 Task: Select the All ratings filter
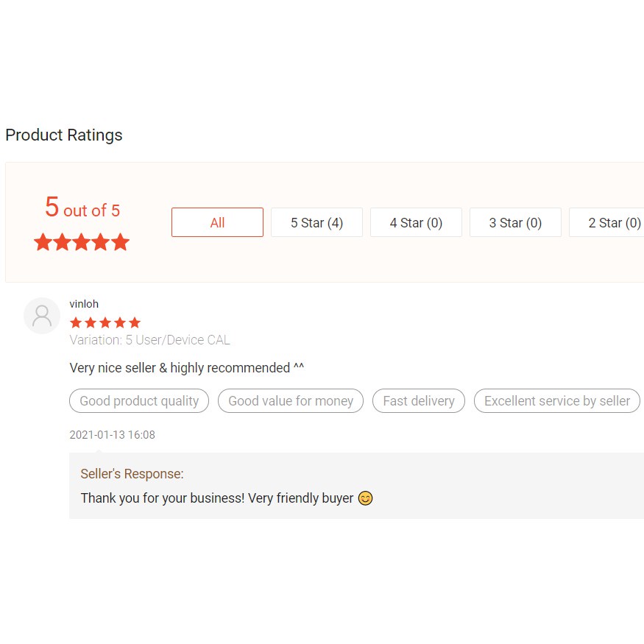(x=217, y=222)
